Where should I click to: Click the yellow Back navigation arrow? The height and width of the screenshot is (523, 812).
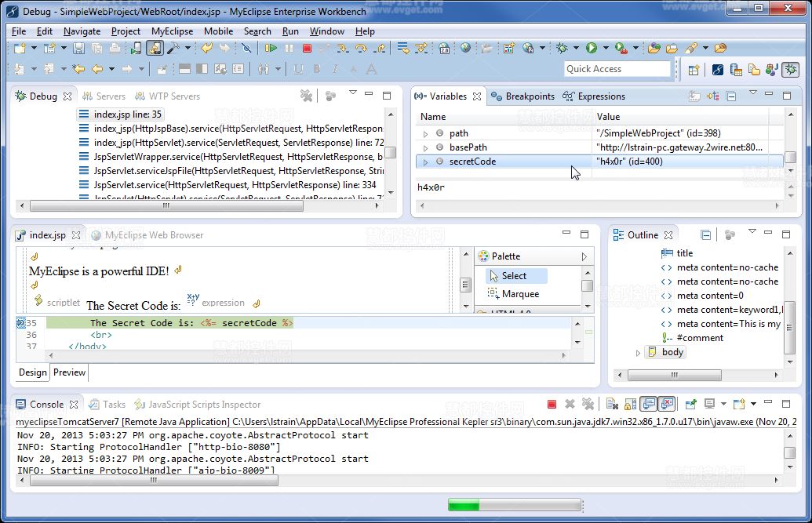pos(97,69)
